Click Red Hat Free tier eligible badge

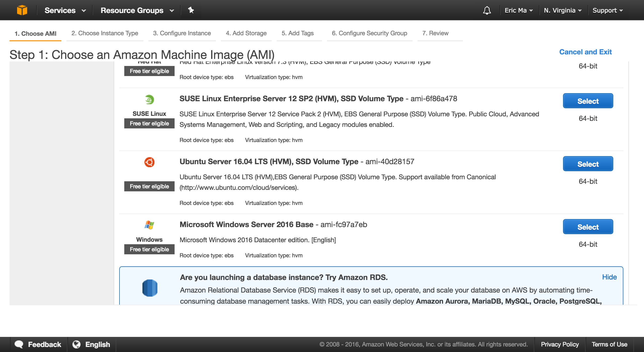149,71
